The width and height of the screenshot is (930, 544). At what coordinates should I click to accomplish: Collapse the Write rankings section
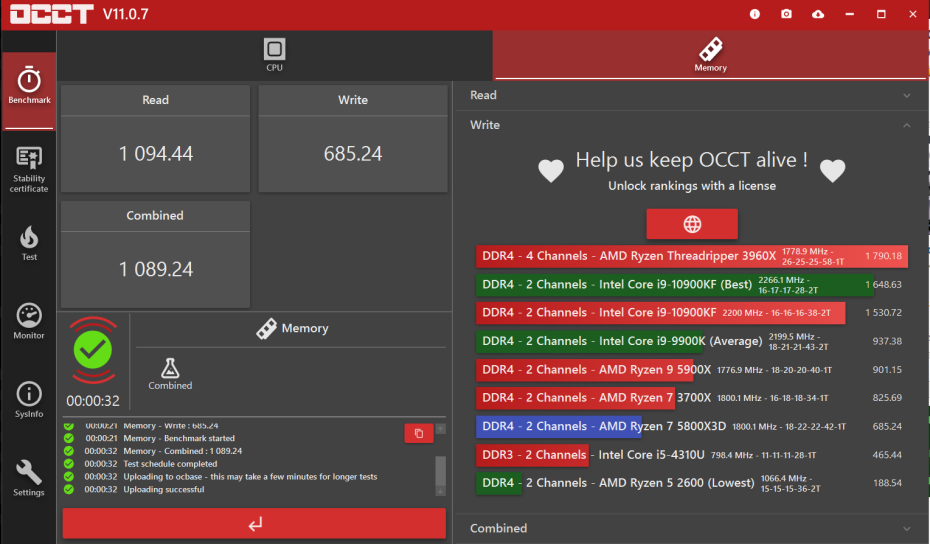(691, 125)
